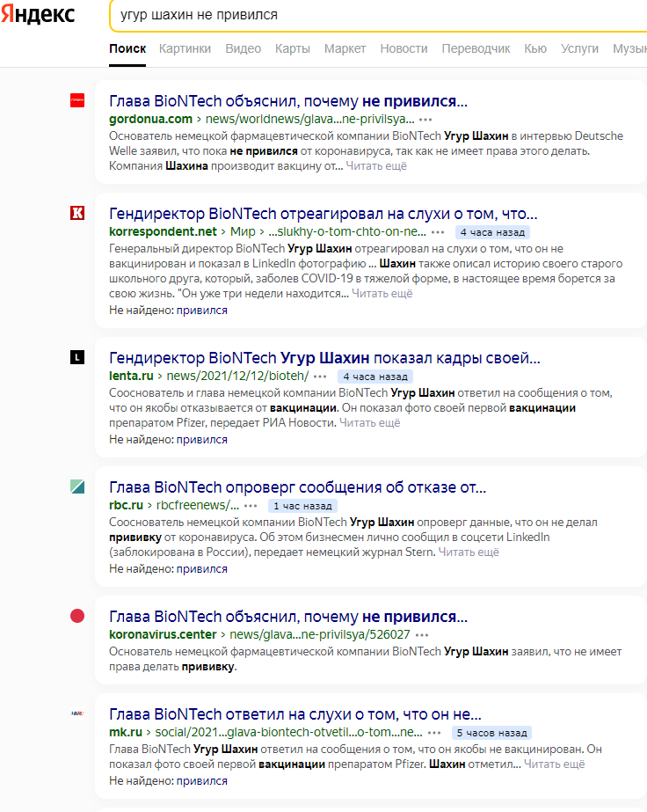Click the korrespondent.net K favicon
The width and height of the screenshot is (647, 812).
[x=77, y=213]
